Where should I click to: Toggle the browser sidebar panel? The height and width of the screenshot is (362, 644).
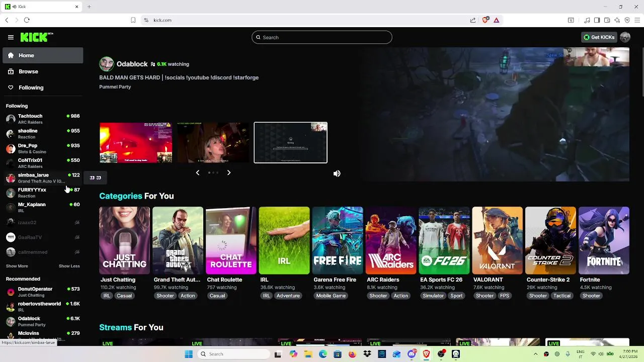(597, 20)
